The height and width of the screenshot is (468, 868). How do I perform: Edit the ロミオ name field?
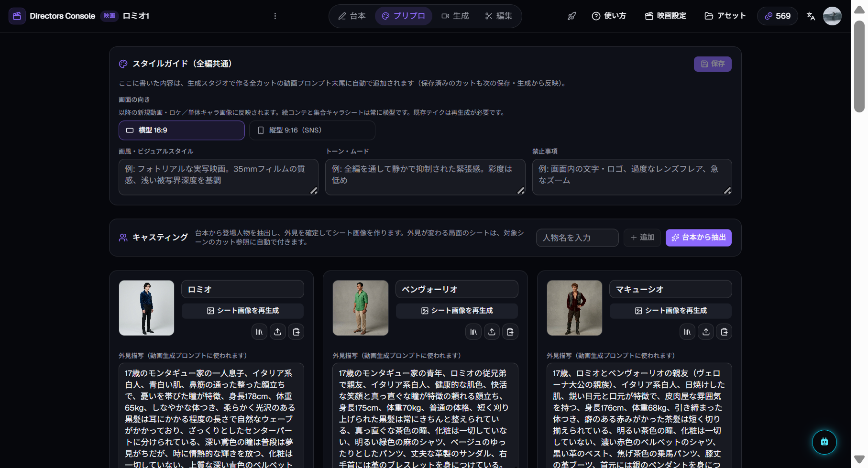click(x=242, y=289)
